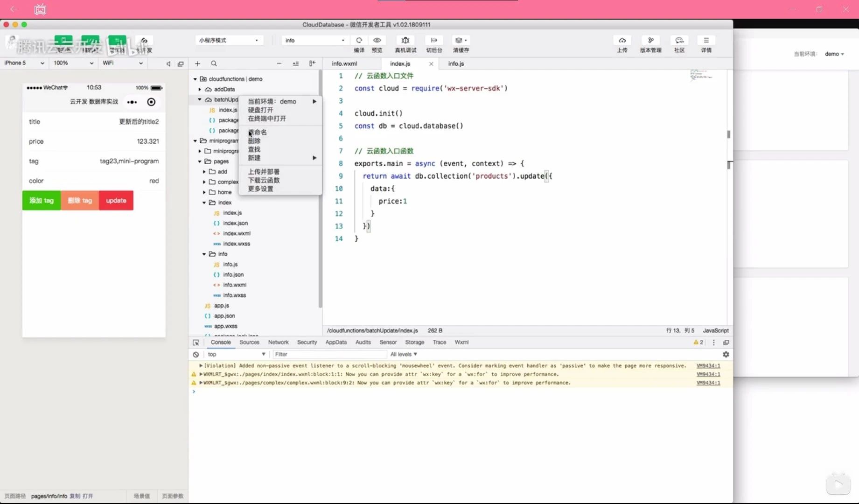
Task: Click the file tree vertical scrollbar
Action: [320, 189]
